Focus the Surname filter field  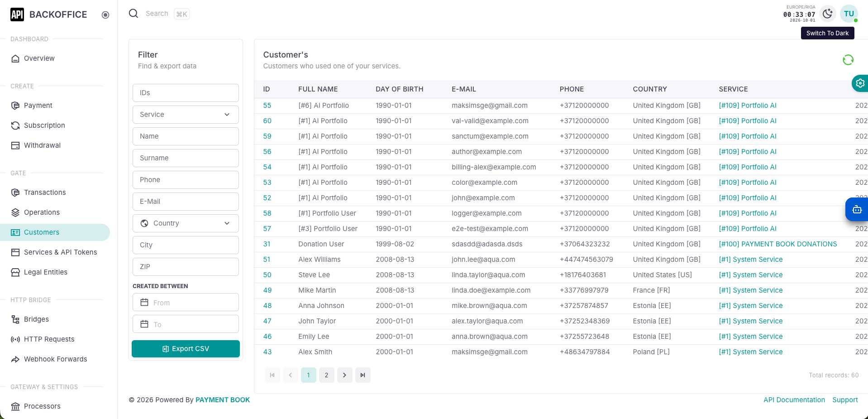(x=186, y=158)
